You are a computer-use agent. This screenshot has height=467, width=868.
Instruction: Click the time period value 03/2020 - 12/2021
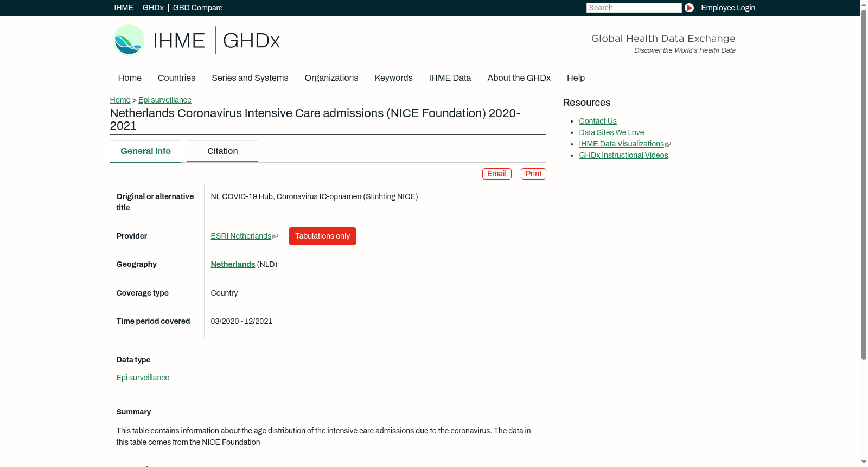[x=241, y=321]
